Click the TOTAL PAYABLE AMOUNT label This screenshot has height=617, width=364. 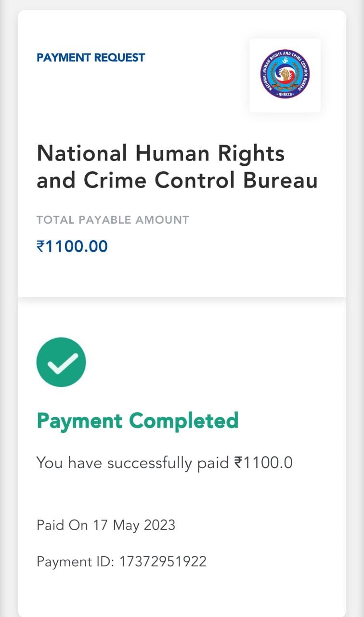[113, 220]
